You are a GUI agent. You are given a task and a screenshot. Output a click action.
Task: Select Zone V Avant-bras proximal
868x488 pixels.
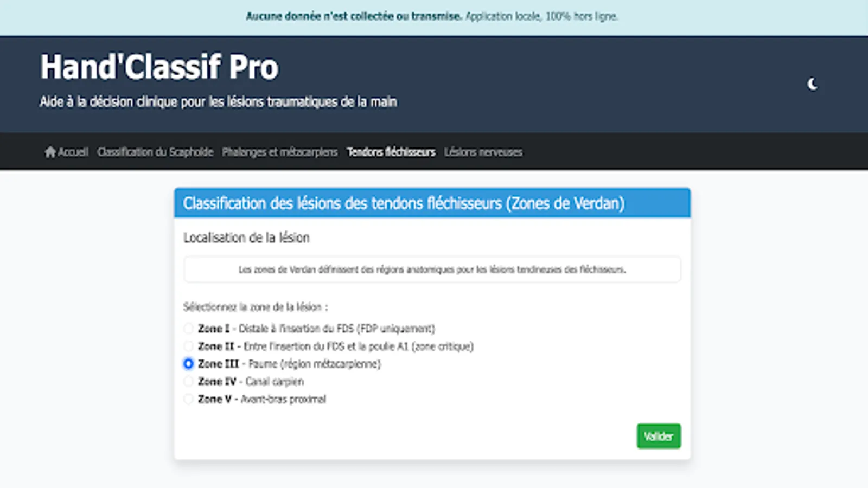coord(188,399)
